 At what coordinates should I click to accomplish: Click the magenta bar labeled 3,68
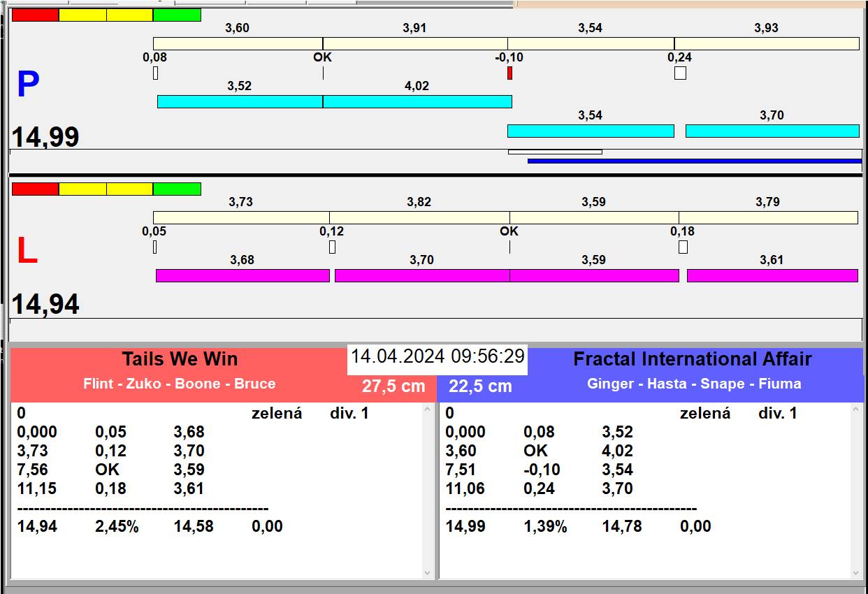243,276
